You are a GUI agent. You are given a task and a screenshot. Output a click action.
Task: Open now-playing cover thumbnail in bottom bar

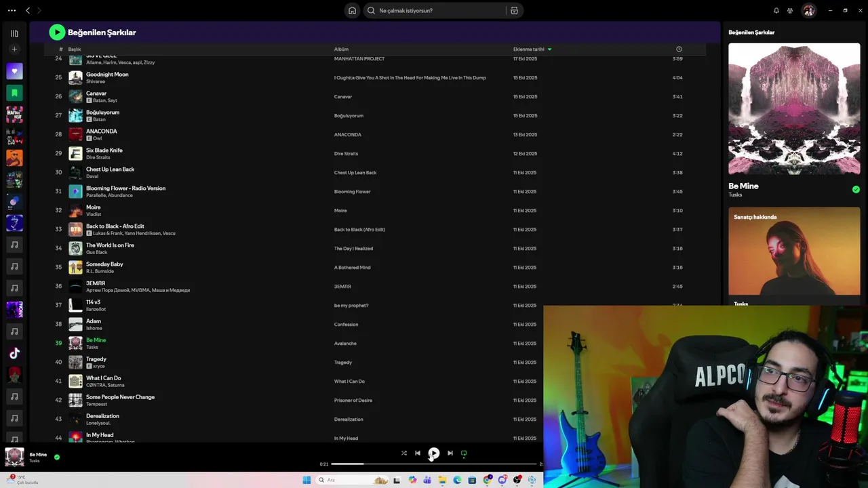14,457
